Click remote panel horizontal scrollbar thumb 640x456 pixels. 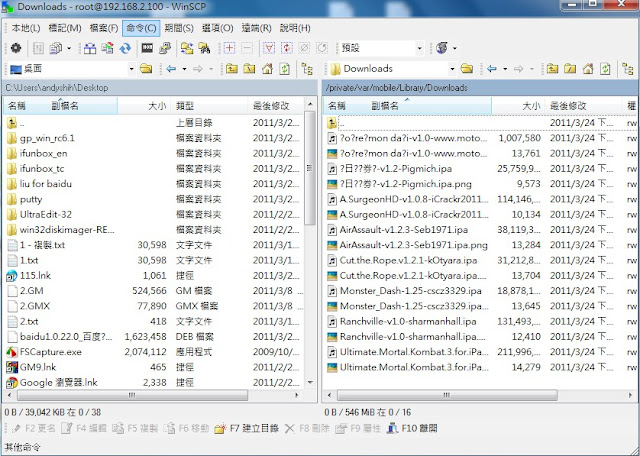[x=447, y=395]
